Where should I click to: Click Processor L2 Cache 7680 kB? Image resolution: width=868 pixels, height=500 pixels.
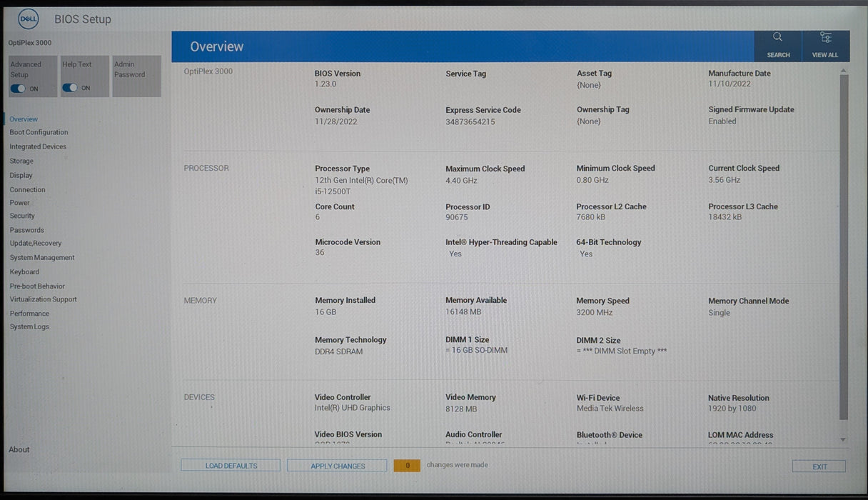click(591, 217)
